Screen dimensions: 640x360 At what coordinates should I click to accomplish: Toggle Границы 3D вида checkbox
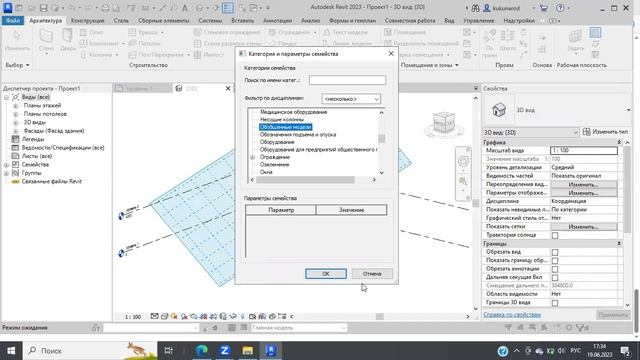click(555, 303)
